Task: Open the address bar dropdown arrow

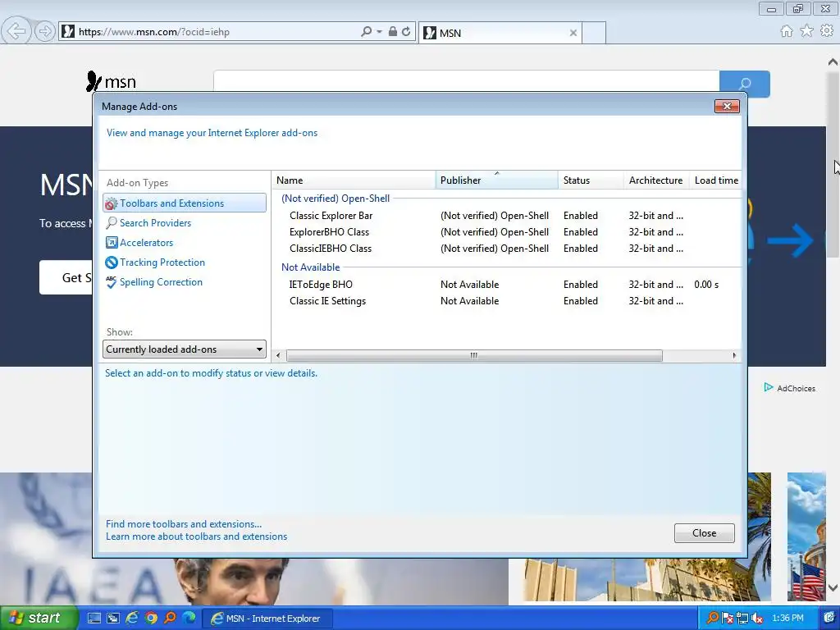Action: 379,32
